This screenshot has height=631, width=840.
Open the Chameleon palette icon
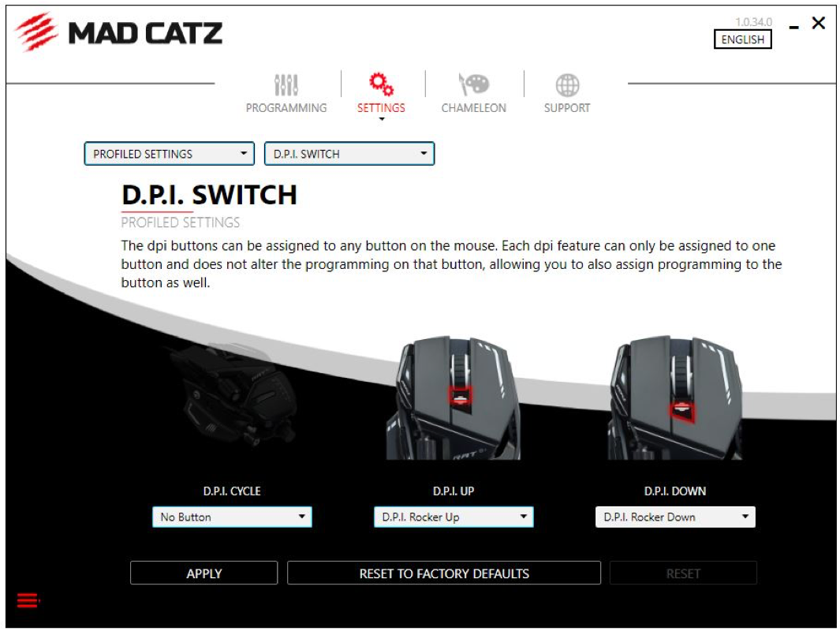(x=473, y=84)
